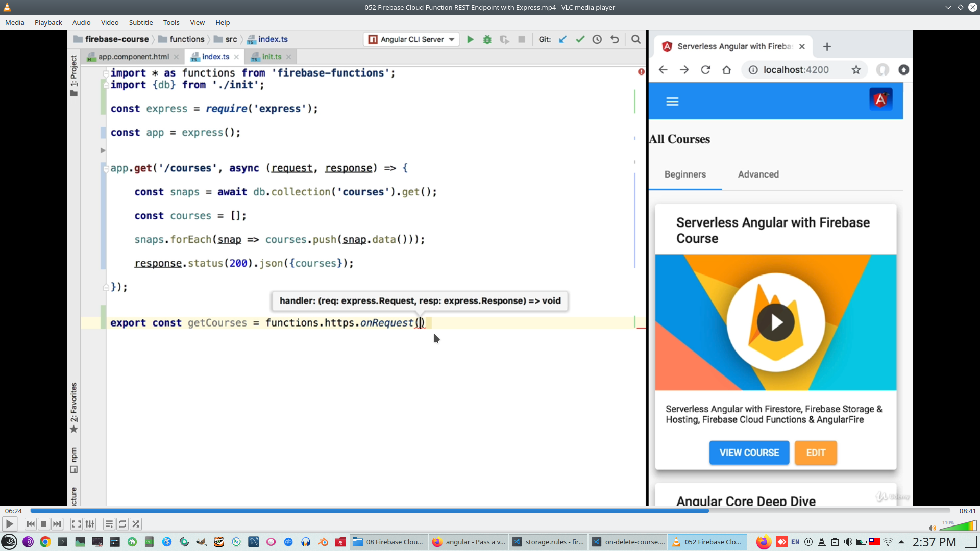Viewport: 980px width, 551px height.
Task: Open the Playback menu
Action: (x=48, y=22)
